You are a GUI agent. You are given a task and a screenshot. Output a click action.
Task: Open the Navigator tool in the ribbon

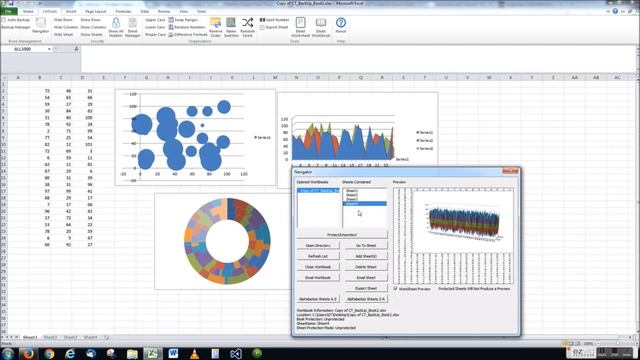coord(40,26)
